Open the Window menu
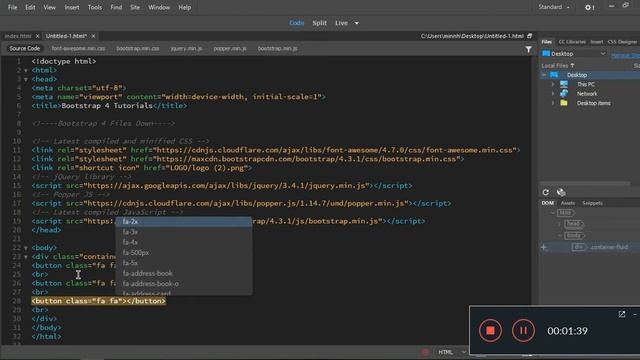The image size is (640, 360). 159,7
